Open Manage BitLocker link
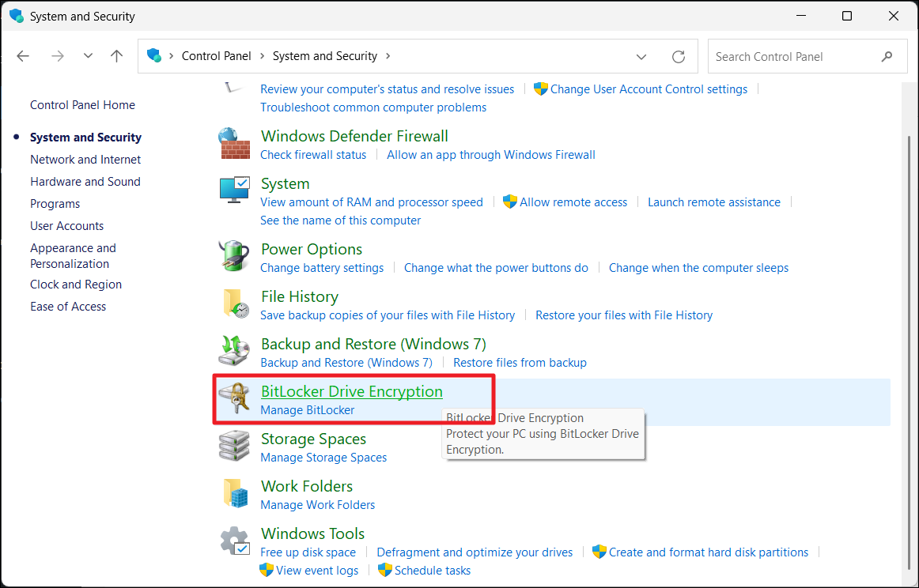The image size is (919, 588). coord(307,410)
